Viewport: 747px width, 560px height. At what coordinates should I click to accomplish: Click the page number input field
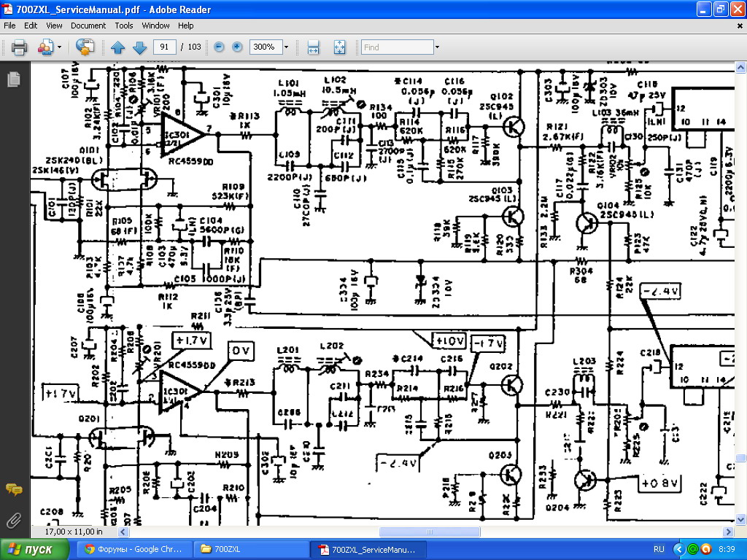point(165,47)
